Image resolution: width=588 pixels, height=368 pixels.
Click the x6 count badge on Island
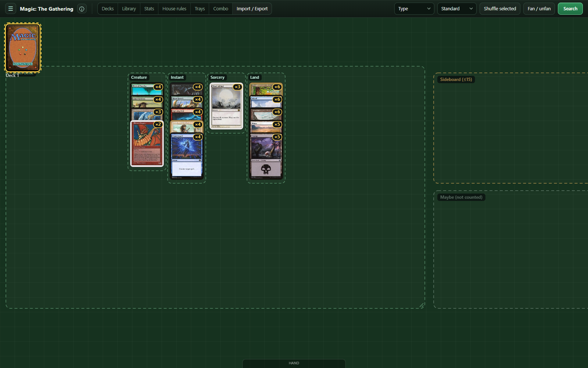[x=277, y=99]
